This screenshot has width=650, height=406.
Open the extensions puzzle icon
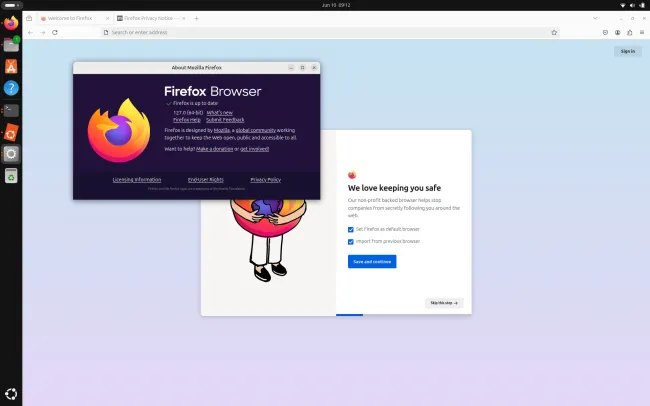coord(629,32)
